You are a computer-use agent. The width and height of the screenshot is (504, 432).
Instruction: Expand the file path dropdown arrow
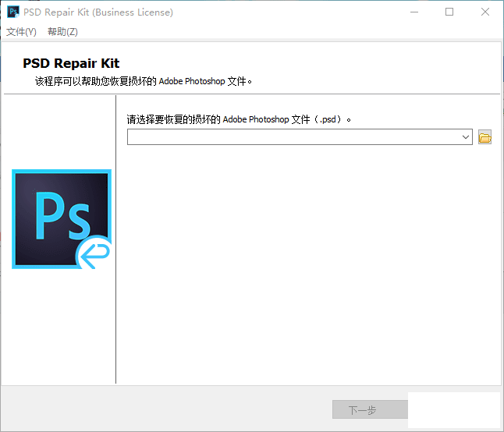coord(466,137)
